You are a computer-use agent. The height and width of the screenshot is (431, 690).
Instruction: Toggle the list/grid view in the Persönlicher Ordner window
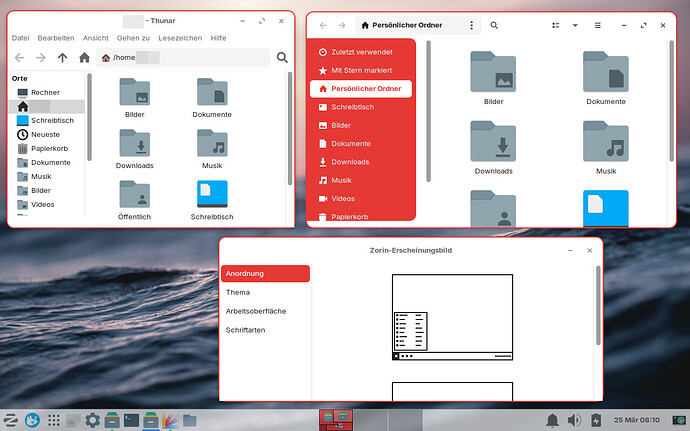pyautogui.click(x=554, y=25)
